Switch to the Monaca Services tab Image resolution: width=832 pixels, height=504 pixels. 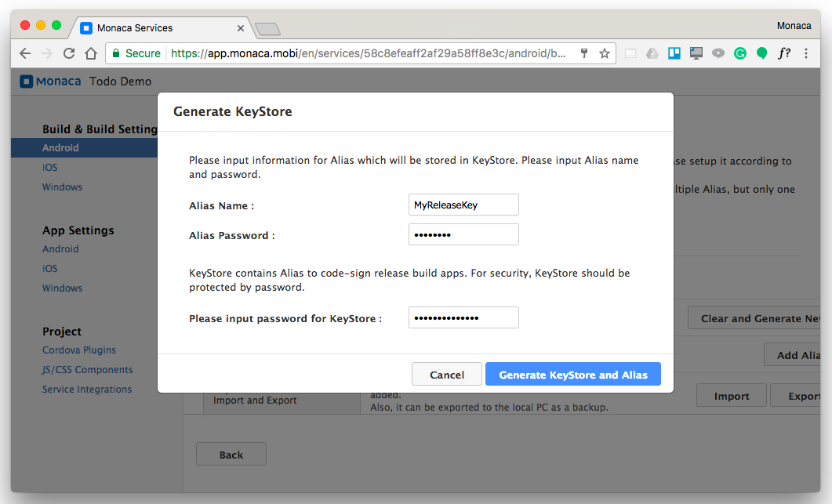157,27
